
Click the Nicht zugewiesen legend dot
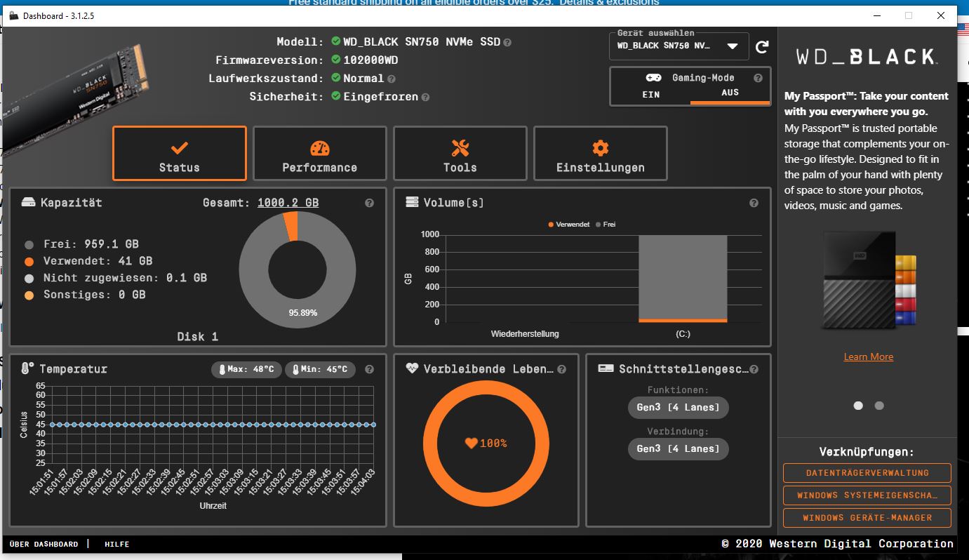(29, 279)
